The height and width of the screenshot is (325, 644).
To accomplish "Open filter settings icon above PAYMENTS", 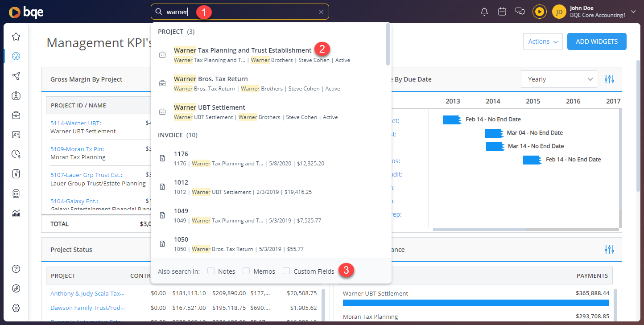I will 610,250.
